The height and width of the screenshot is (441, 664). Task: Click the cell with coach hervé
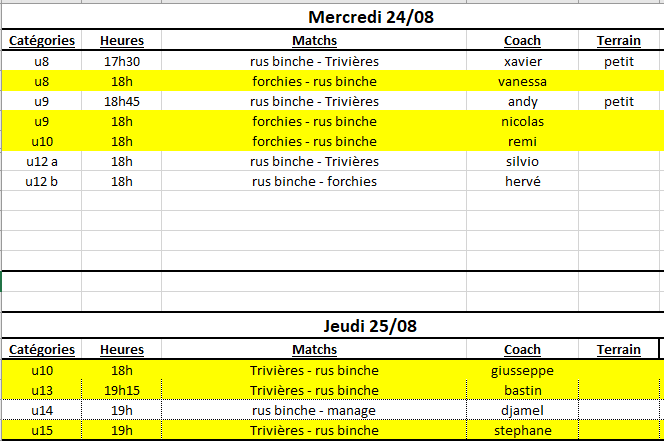pos(523,181)
